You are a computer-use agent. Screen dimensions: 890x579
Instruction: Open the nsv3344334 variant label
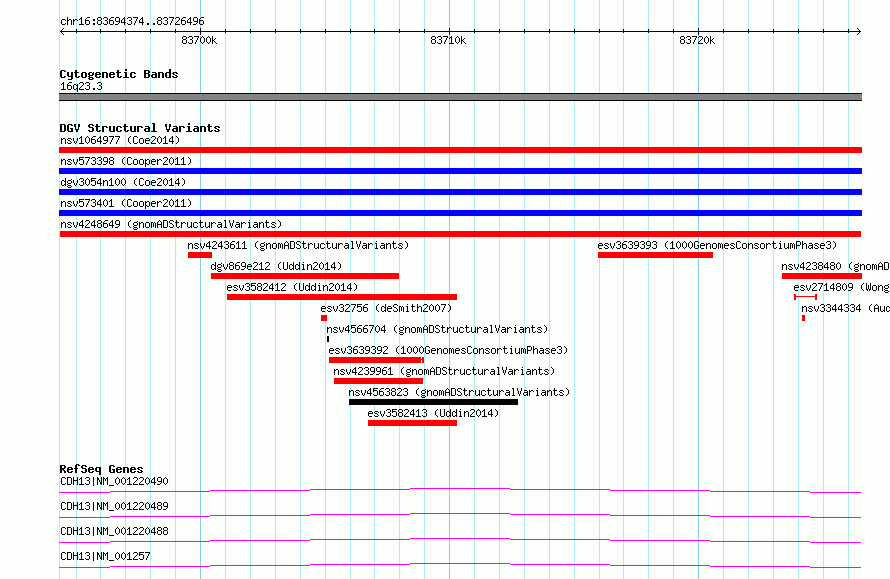(845, 308)
